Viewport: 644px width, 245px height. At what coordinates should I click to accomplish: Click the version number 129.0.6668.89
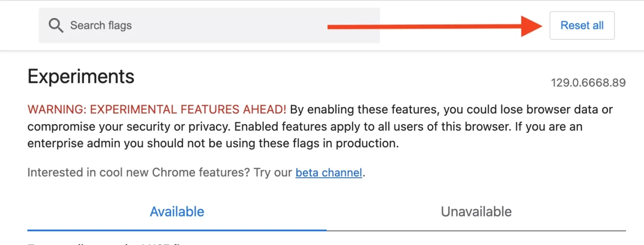(588, 83)
